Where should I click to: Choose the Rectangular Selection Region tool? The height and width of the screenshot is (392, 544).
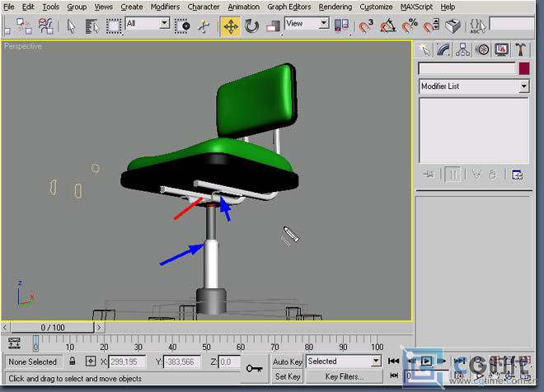tap(114, 26)
